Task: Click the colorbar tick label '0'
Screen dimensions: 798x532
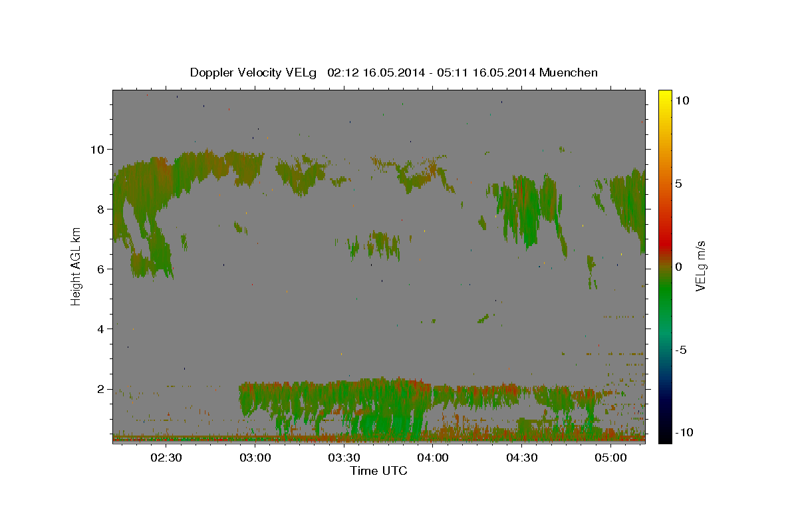Action: (x=678, y=267)
